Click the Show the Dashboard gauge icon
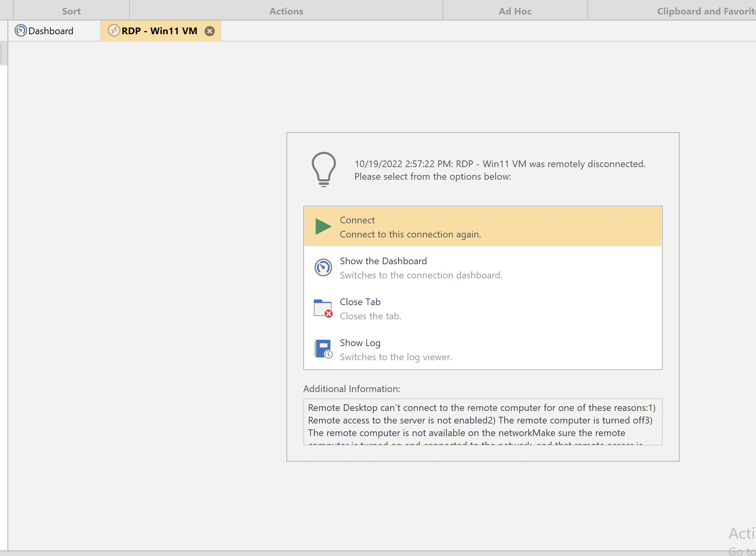This screenshot has width=756, height=556. pyautogui.click(x=323, y=268)
